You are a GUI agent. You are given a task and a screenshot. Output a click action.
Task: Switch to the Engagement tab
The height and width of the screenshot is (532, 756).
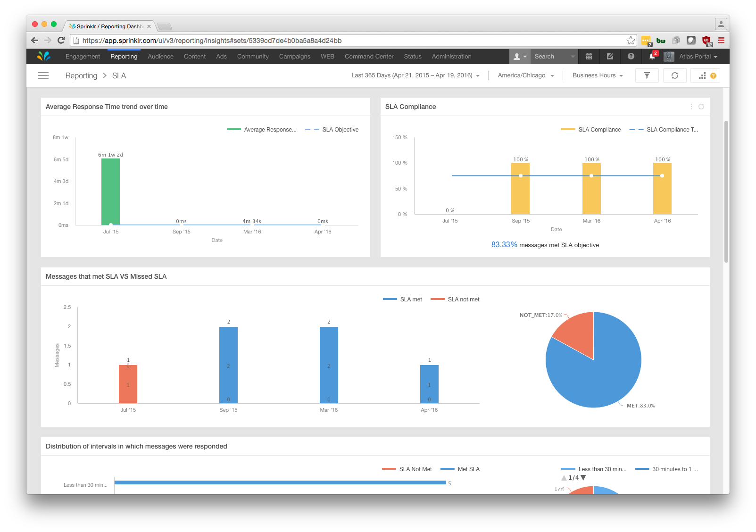click(x=83, y=57)
